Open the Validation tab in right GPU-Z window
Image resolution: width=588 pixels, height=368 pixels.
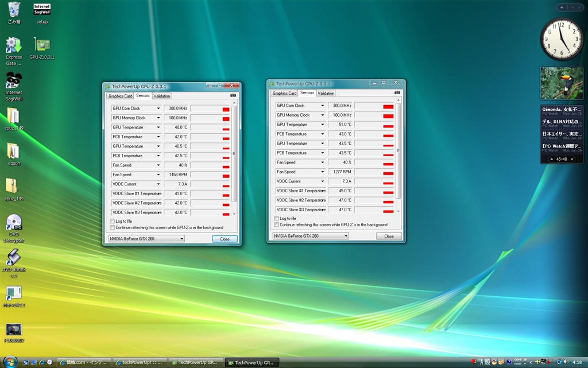tap(326, 93)
